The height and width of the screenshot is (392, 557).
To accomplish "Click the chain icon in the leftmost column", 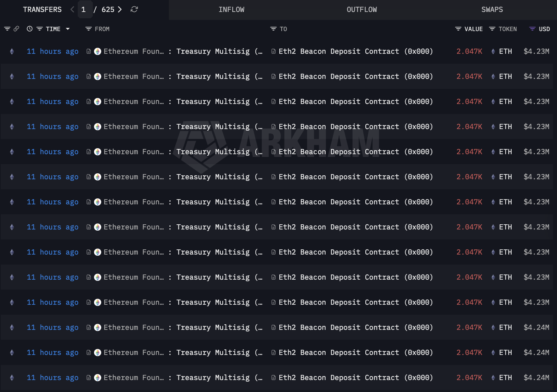I will pos(12,51).
